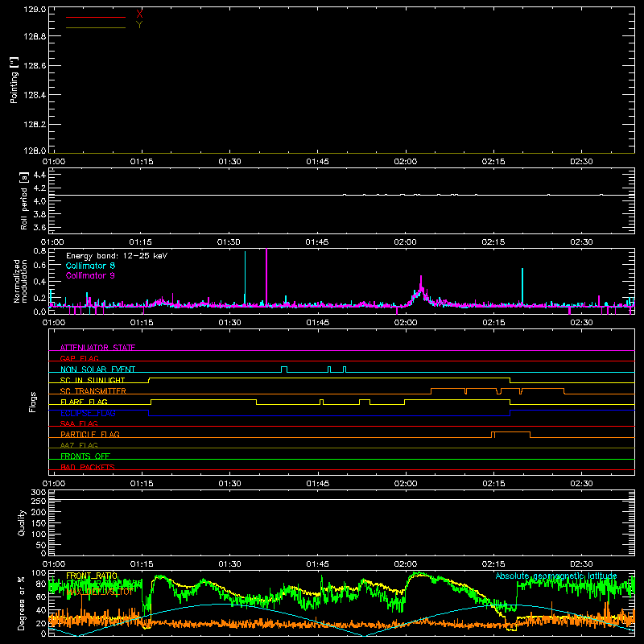Click the '128.6' pointing axis value

pyautogui.click(x=35, y=66)
